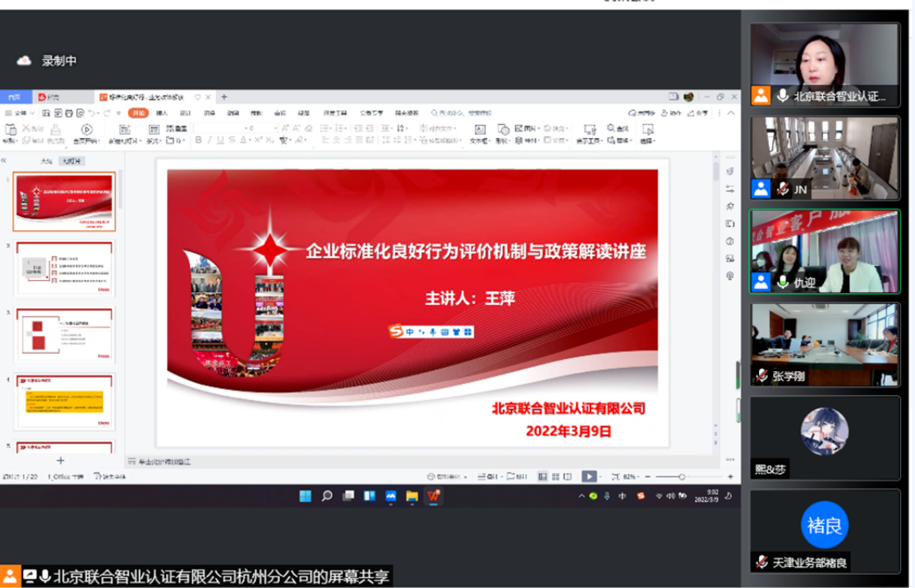
Task: Switch to normal view in status bar
Action: click(543, 476)
